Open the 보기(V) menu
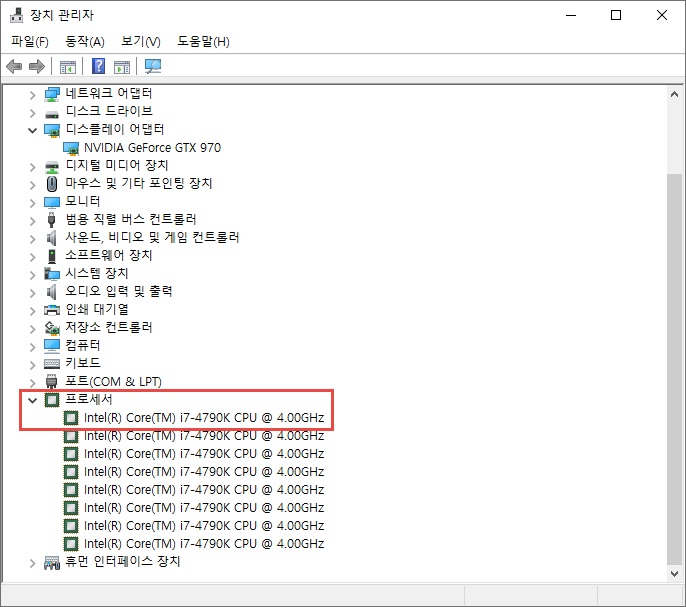Screen dimensions: 686x607 click(x=141, y=42)
